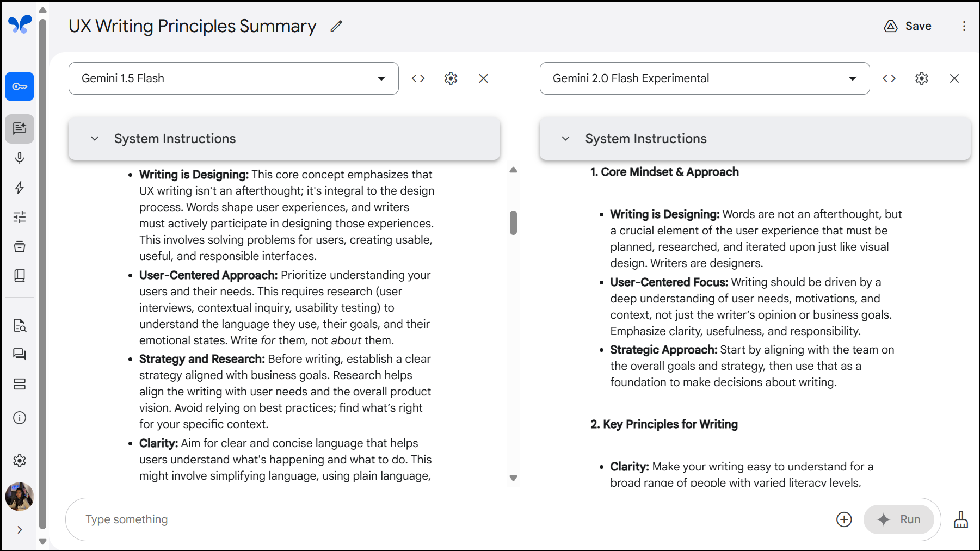Open the Prompt gallery book icon
The width and height of the screenshot is (980, 551).
pyautogui.click(x=20, y=276)
